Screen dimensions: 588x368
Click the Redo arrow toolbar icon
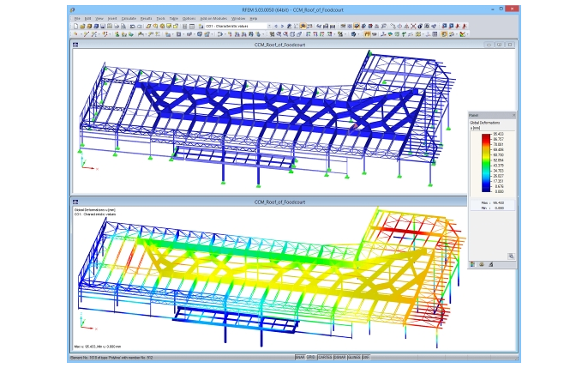[140, 27]
